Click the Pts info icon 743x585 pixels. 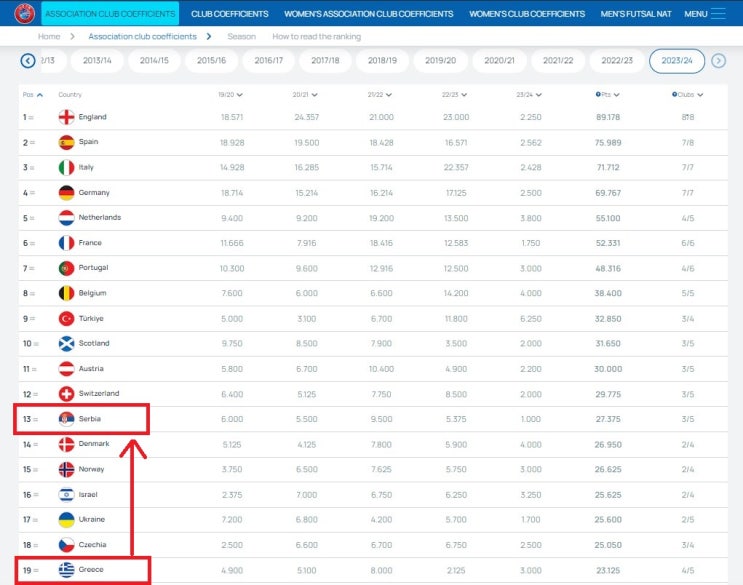click(598, 94)
